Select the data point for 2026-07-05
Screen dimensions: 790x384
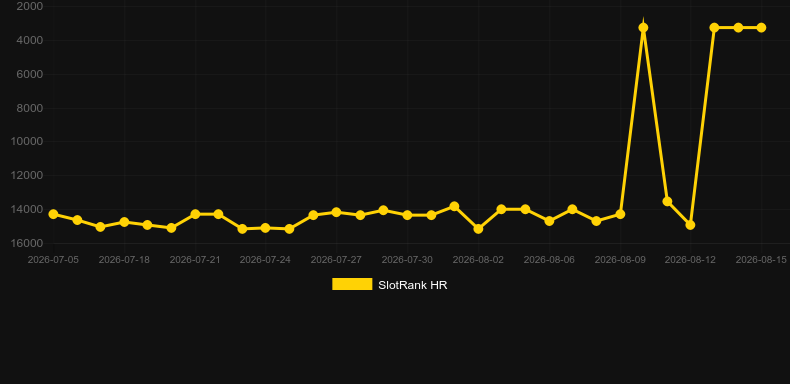pos(53,214)
